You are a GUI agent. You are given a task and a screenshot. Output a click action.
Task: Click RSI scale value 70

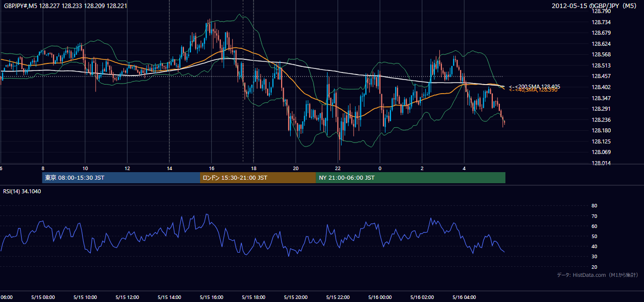coord(594,216)
